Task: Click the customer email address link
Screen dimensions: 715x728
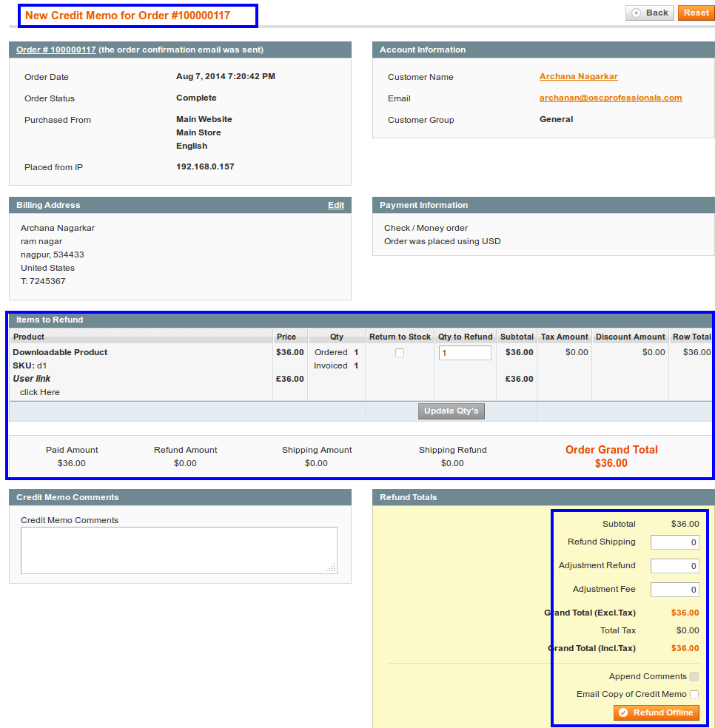Action: tap(610, 98)
